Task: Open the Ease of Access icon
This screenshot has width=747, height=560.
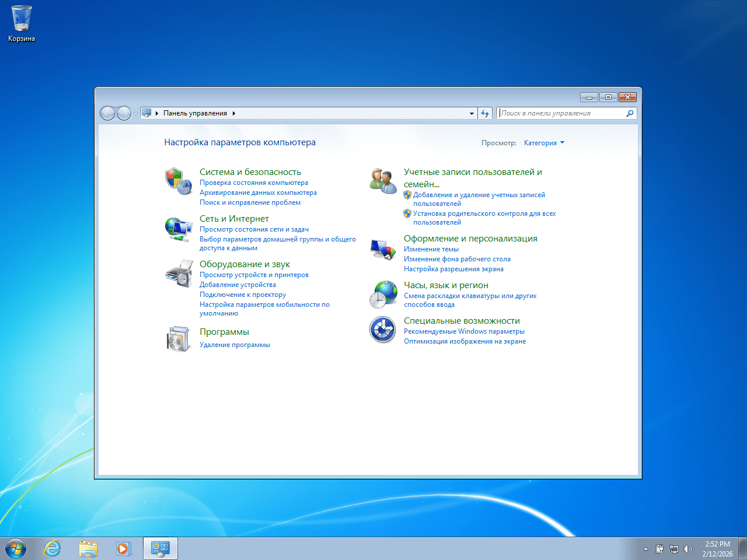Action: (383, 330)
